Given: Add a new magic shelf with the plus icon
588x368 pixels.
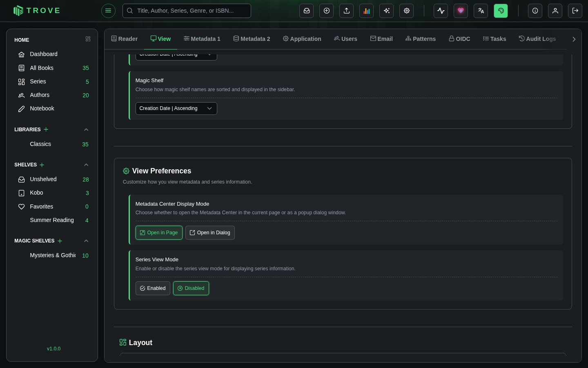Looking at the screenshot, I should pyautogui.click(x=60, y=241).
